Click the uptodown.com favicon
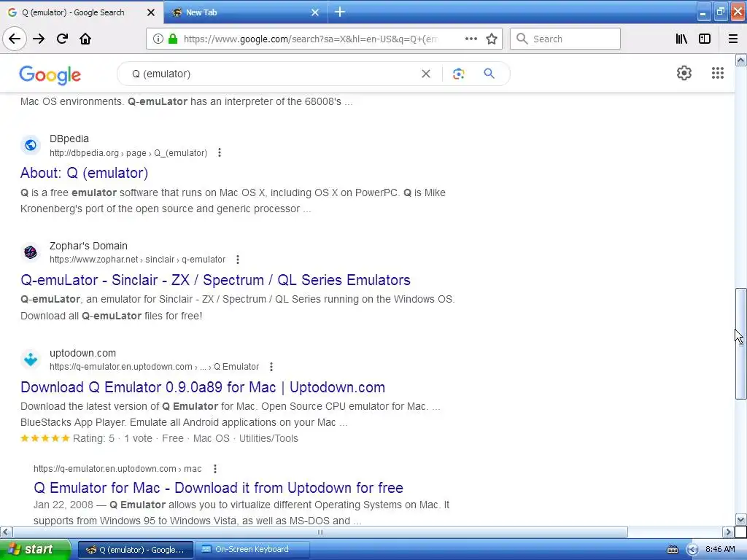The width and height of the screenshot is (747, 560). tap(31, 359)
